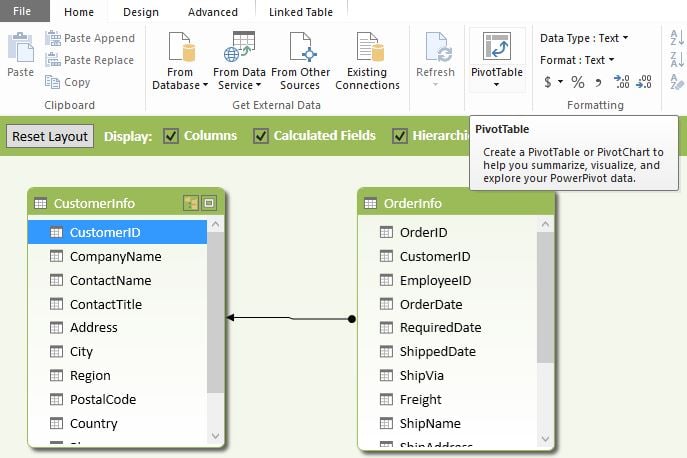The width and height of the screenshot is (687, 458).
Task: Switch to the Design tab
Action: [141, 12]
